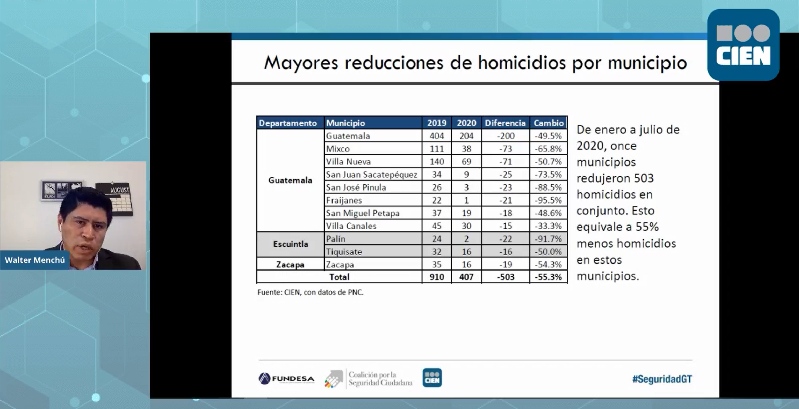The image size is (799, 409).
Task: Click the Diferencia column header
Action: (505, 123)
